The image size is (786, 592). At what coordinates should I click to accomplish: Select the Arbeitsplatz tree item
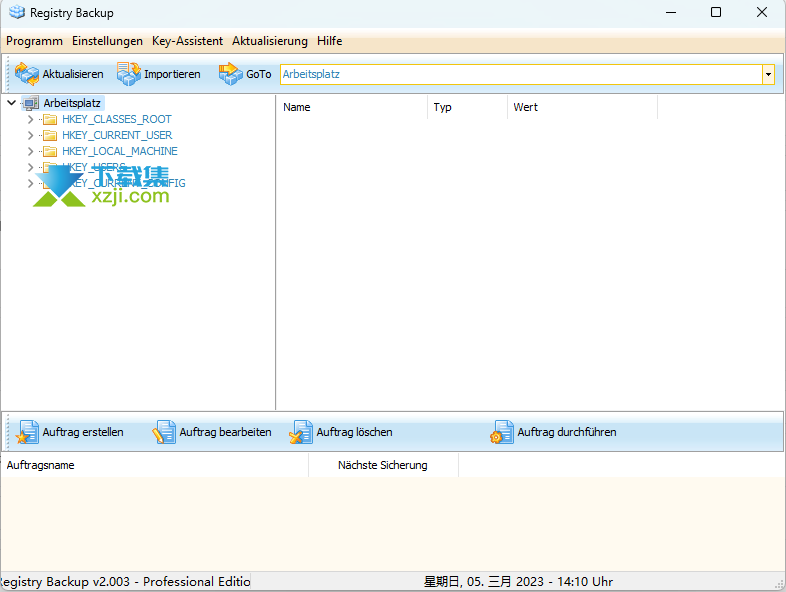[72, 103]
